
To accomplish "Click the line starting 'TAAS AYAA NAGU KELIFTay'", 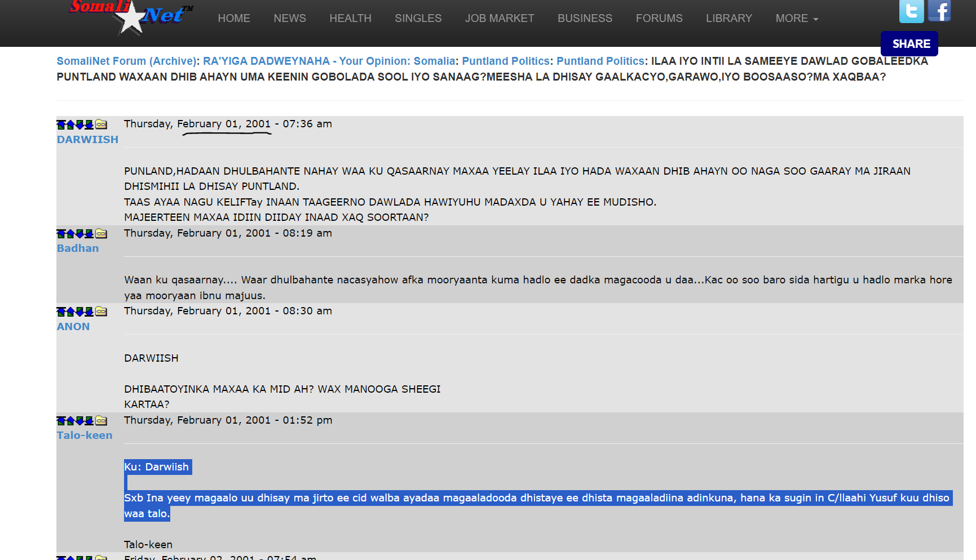I will coord(390,202).
